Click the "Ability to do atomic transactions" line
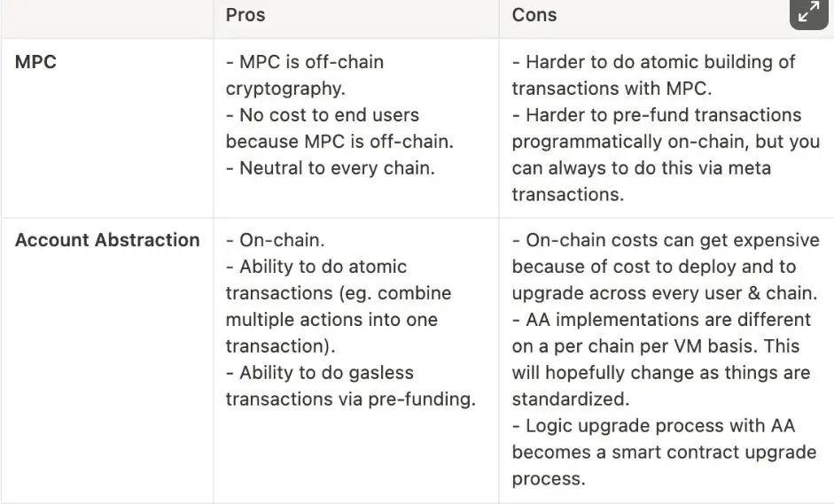Screen dimensions: 834x504 tap(316, 267)
